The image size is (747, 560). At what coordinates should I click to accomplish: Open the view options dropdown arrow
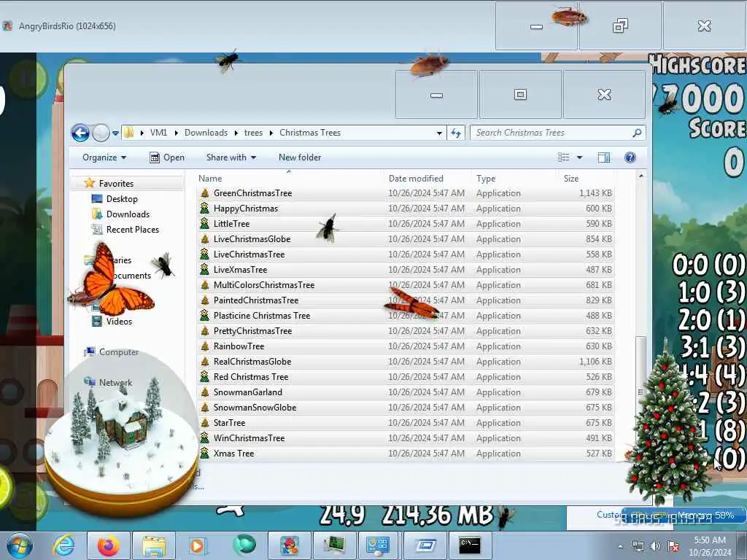point(580,157)
